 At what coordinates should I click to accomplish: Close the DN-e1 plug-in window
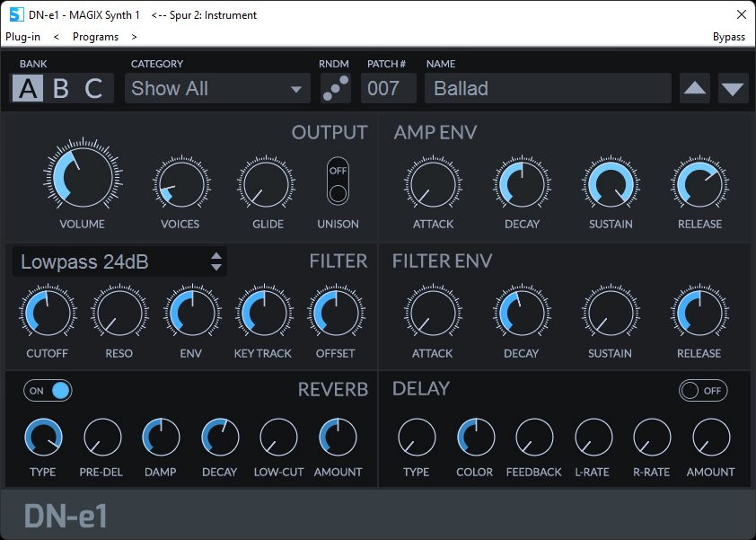point(742,14)
